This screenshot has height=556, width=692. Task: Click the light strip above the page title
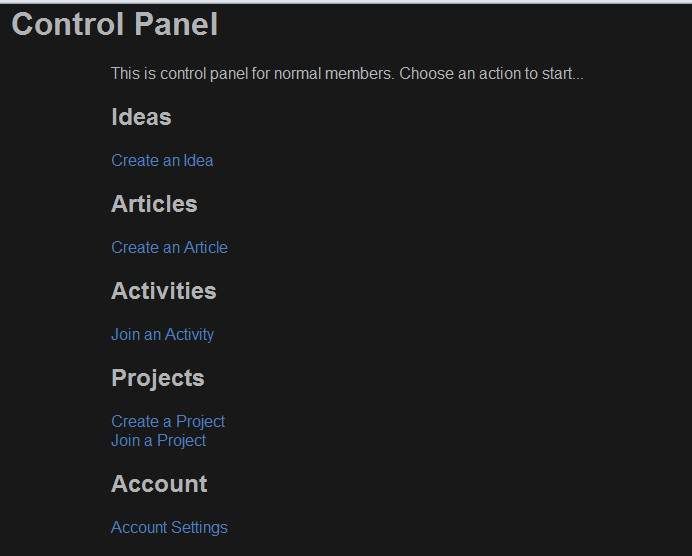point(346,2)
